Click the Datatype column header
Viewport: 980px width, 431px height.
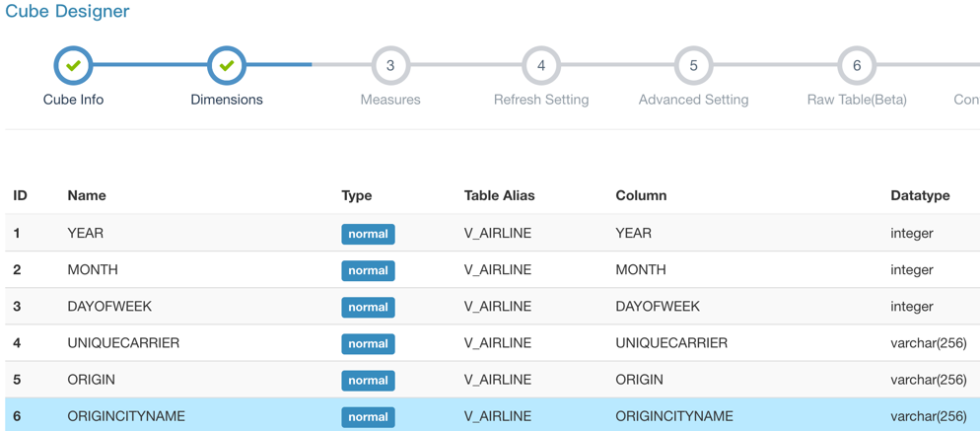pyautogui.click(x=919, y=195)
